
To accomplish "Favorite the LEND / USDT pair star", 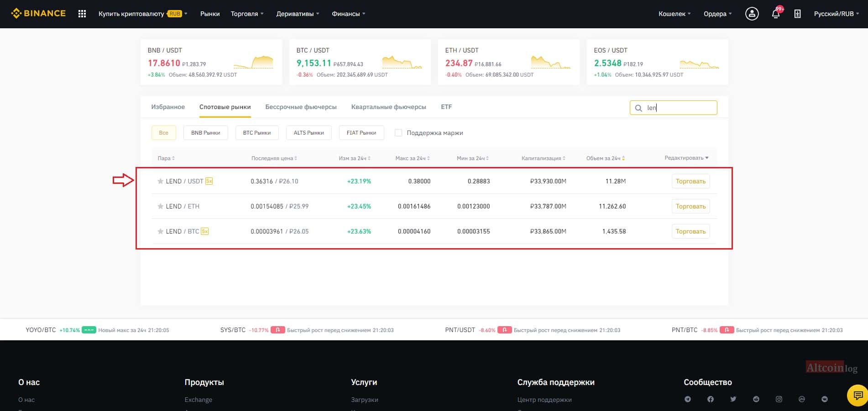I will [x=160, y=181].
